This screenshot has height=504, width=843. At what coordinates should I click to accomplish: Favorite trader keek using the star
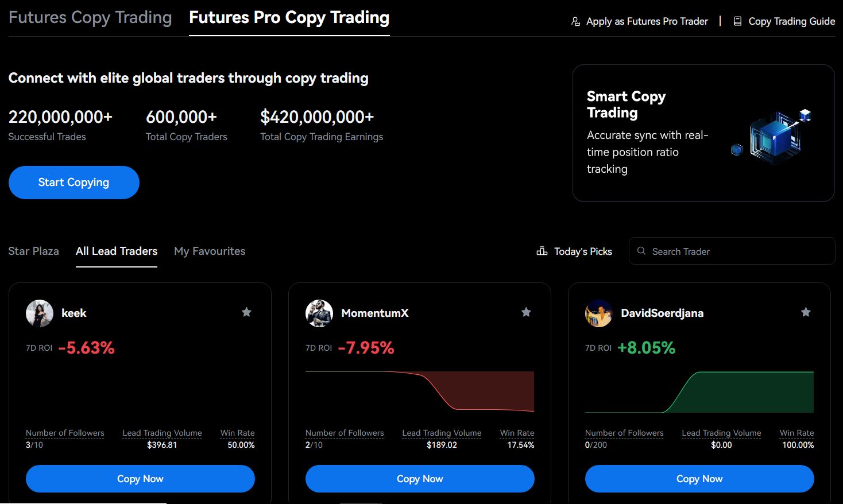(x=246, y=312)
